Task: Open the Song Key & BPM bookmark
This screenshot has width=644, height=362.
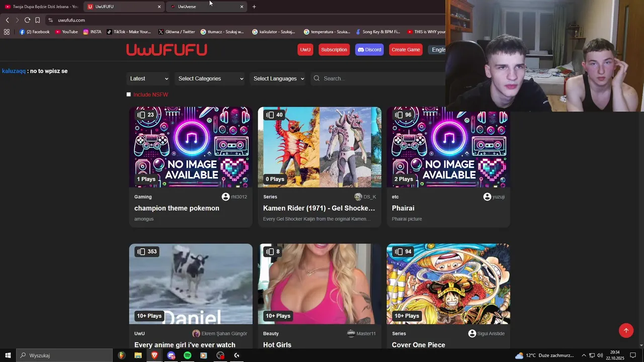Action: pyautogui.click(x=377, y=32)
